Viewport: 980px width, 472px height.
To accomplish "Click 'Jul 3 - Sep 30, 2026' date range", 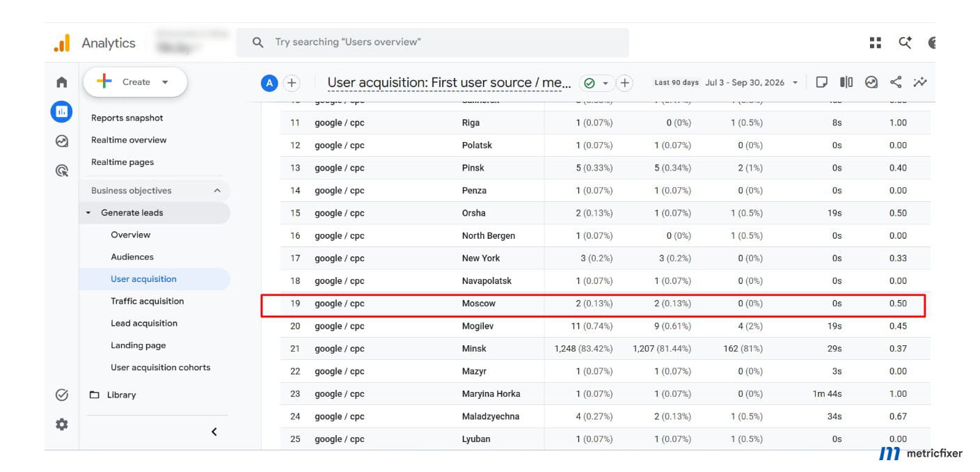I will [745, 82].
